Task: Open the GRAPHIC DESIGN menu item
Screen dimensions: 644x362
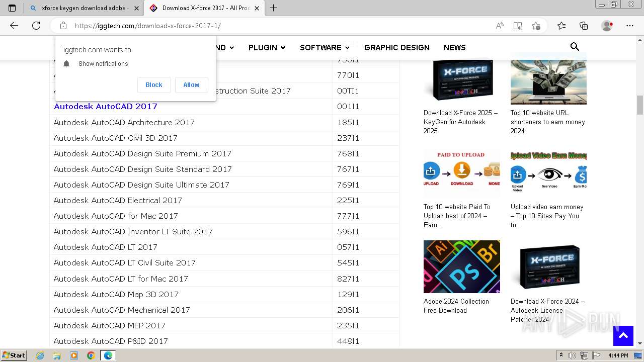Action: coord(397,47)
